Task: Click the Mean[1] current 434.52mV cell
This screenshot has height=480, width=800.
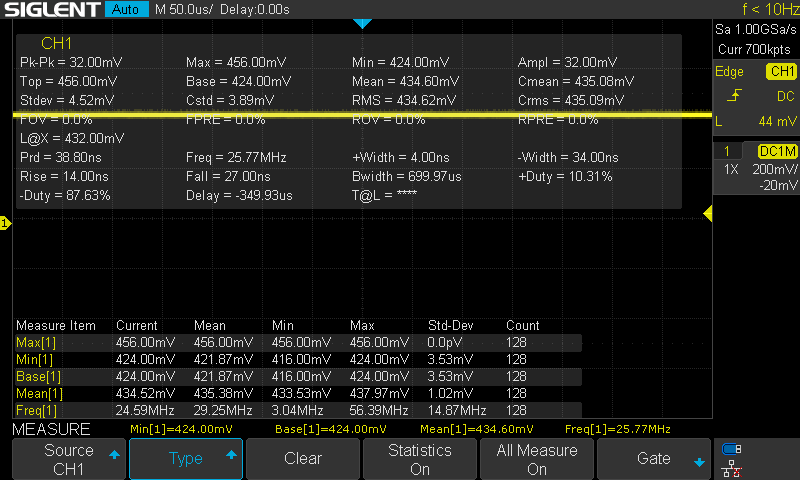Action: 145,393
